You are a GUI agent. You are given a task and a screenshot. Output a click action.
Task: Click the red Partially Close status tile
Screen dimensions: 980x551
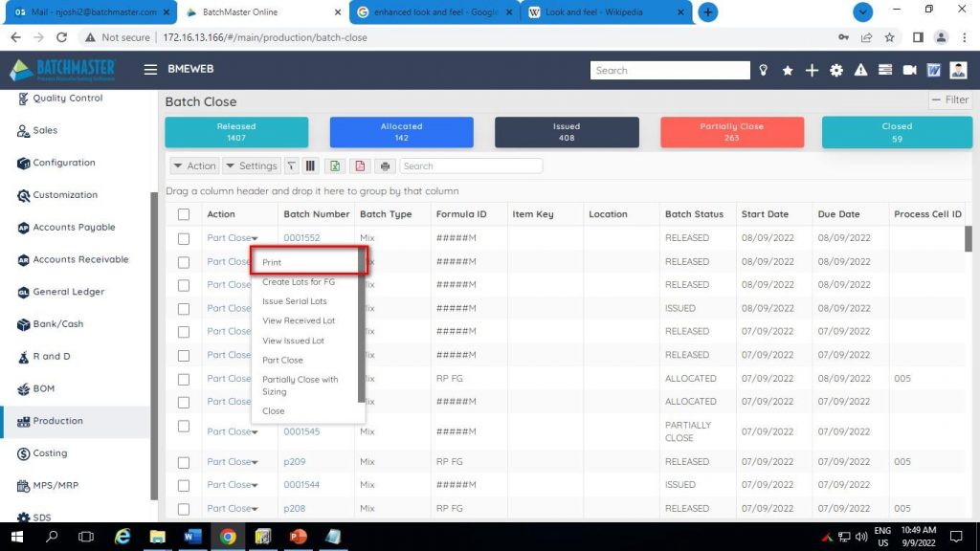731,132
